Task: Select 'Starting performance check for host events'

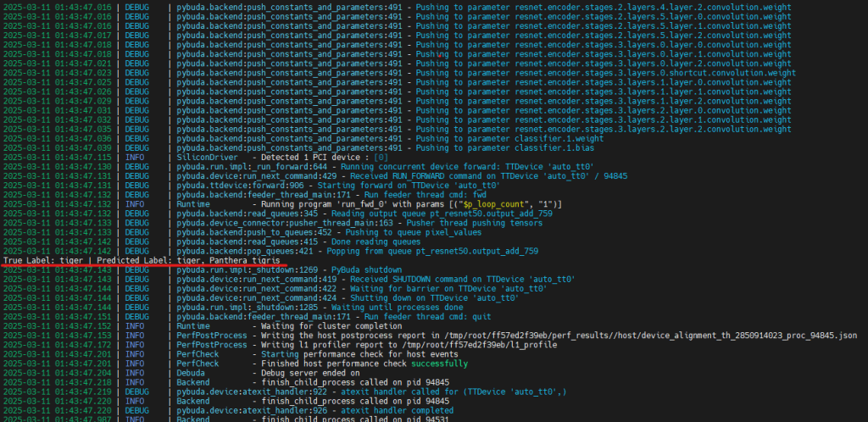Action: 359,354
